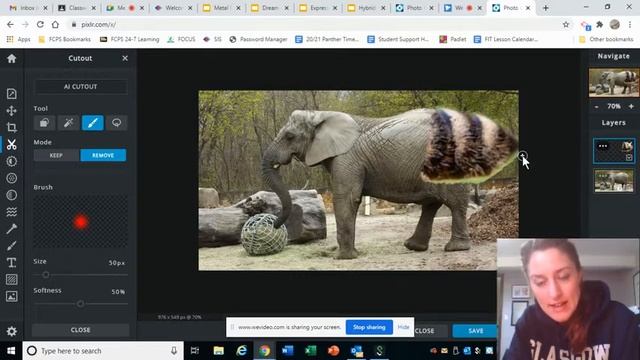Switch mode to KEEP
Image resolution: width=640 pixels, height=360 pixels.
[56, 155]
